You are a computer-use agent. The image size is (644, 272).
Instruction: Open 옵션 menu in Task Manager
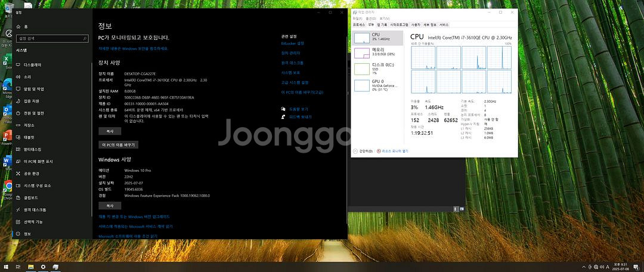371,18
